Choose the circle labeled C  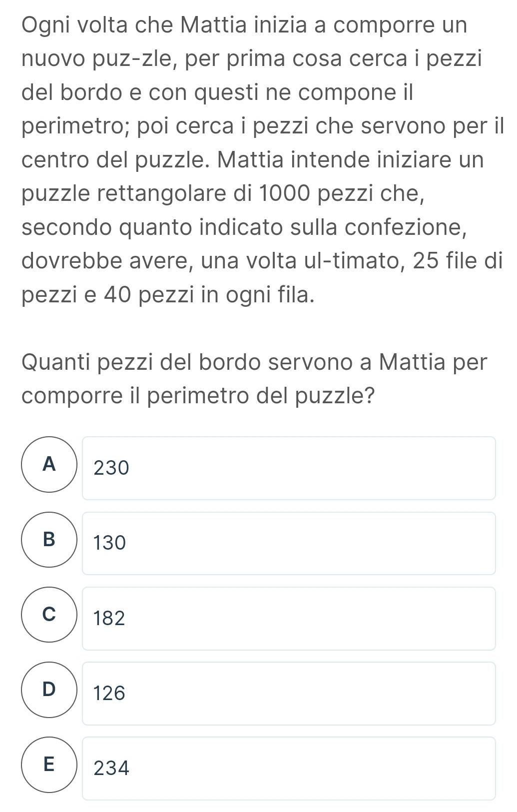click(49, 615)
